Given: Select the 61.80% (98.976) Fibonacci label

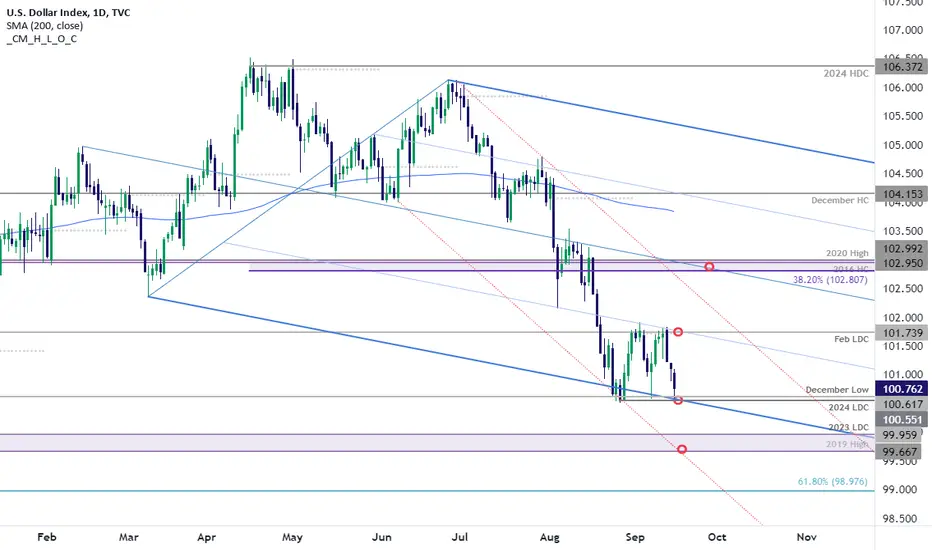Looking at the screenshot, I should pyautogui.click(x=832, y=482).
